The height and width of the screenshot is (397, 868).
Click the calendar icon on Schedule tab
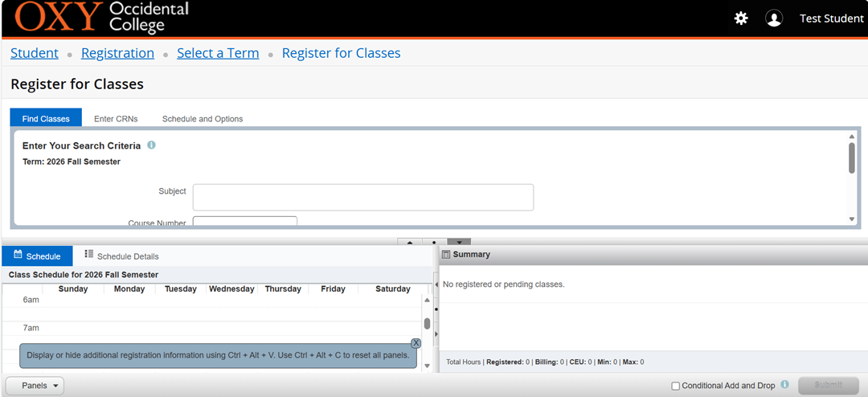point(18,255)
